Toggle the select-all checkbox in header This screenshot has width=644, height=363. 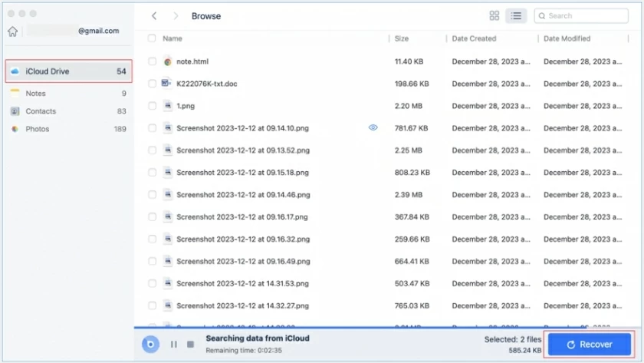pos(152,38)
